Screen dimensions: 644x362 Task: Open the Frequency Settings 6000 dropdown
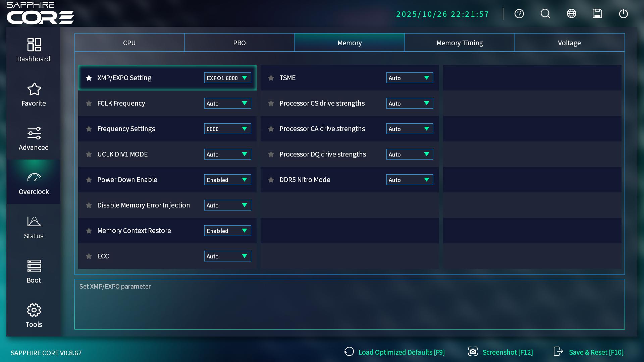click(227, 129)
